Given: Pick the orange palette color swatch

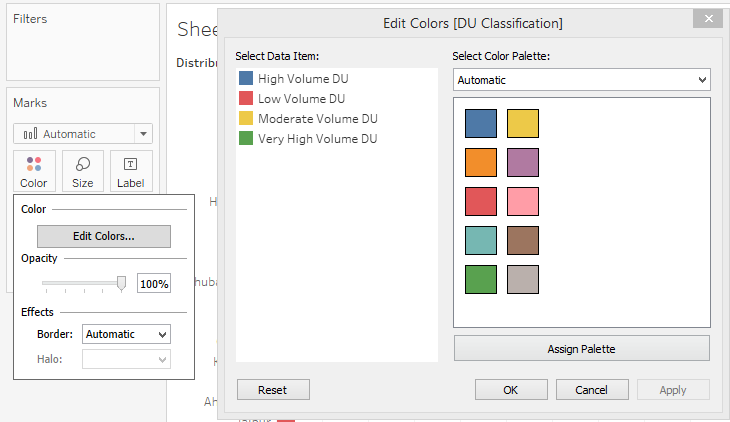Looking at the screenshot, I should [481, 162].
